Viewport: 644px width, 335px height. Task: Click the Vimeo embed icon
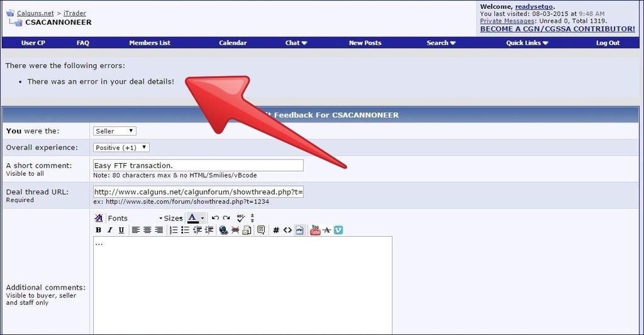coord(338,230)
